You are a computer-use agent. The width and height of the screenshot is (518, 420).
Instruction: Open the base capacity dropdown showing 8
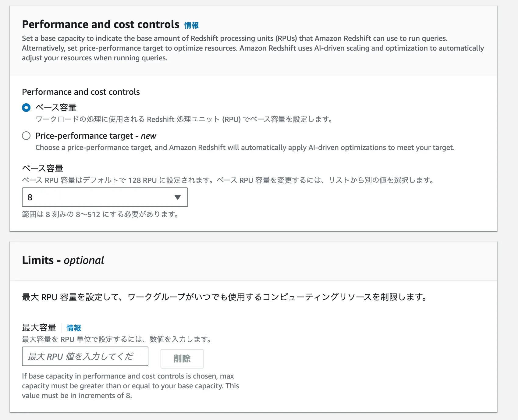pos(105,197)
